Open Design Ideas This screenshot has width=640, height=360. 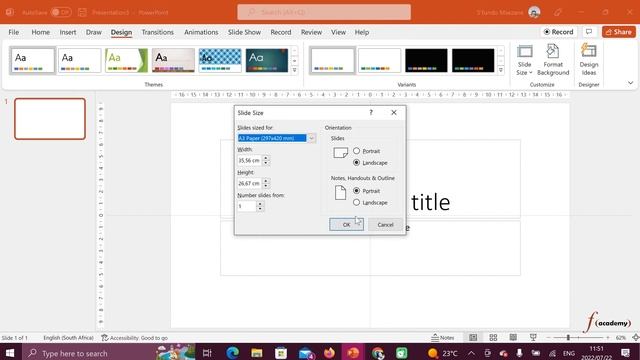(x=588, y=60)
